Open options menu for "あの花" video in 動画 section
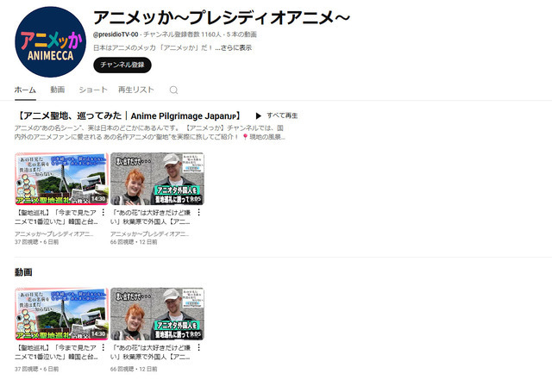The height and width of the screenshot is (392, 552). 199,347
